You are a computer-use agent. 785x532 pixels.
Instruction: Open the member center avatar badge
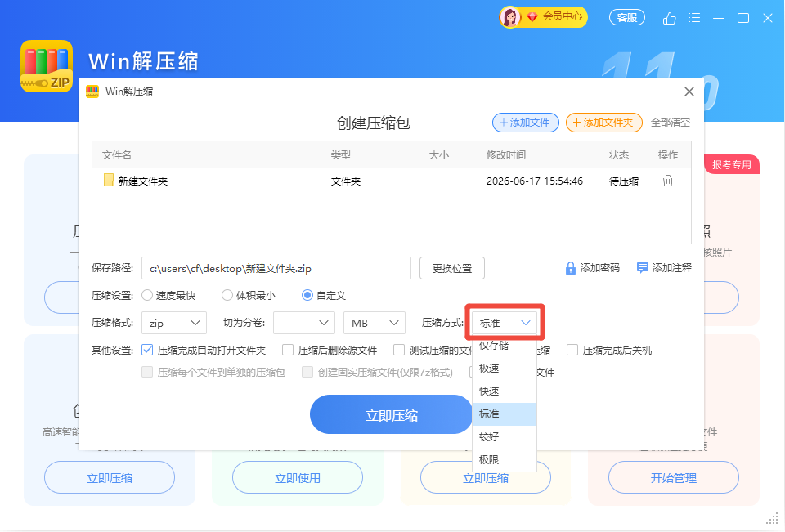tap(510, 17)
